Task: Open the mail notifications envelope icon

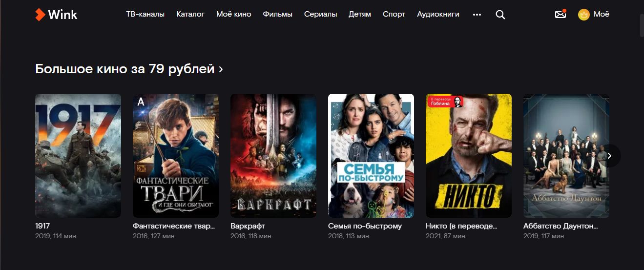Action: (x=561, y=14)
